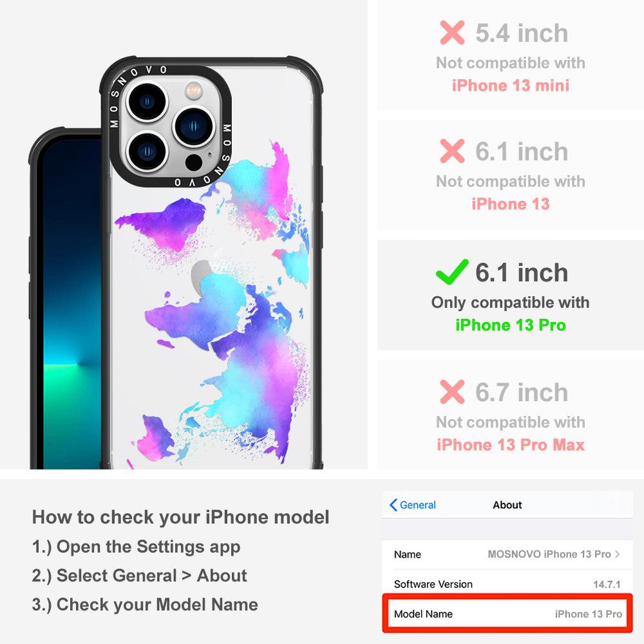Click the red X next to 5.4 inch
644x644 pixels.
[x=452, y=32]
